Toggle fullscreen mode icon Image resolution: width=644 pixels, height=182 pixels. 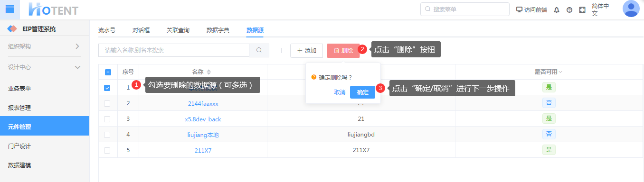(582, 9)
